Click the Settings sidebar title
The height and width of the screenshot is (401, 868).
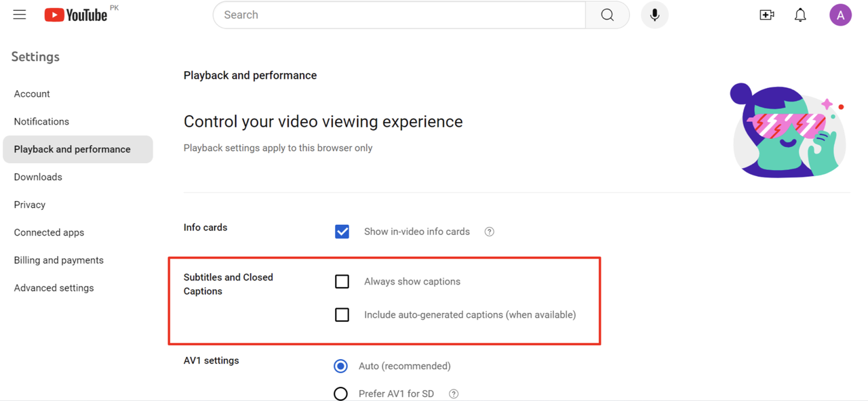35,57
